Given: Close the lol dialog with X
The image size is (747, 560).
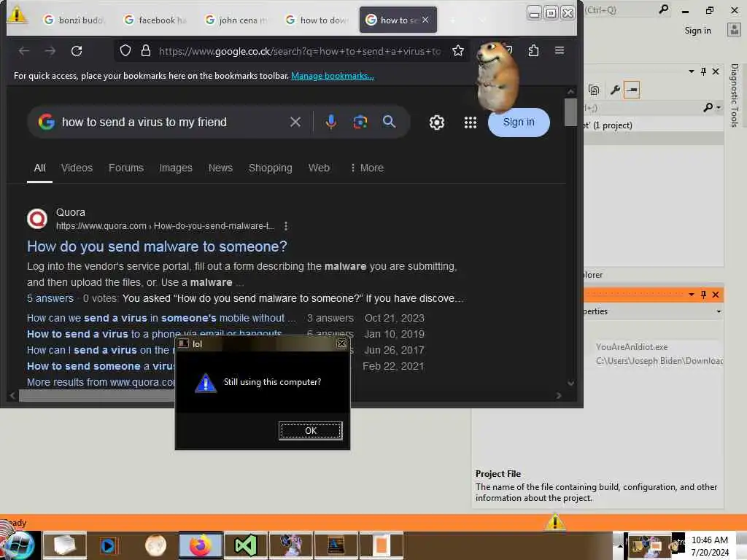Looking at the screenshot, I should [x=341, y=344].
